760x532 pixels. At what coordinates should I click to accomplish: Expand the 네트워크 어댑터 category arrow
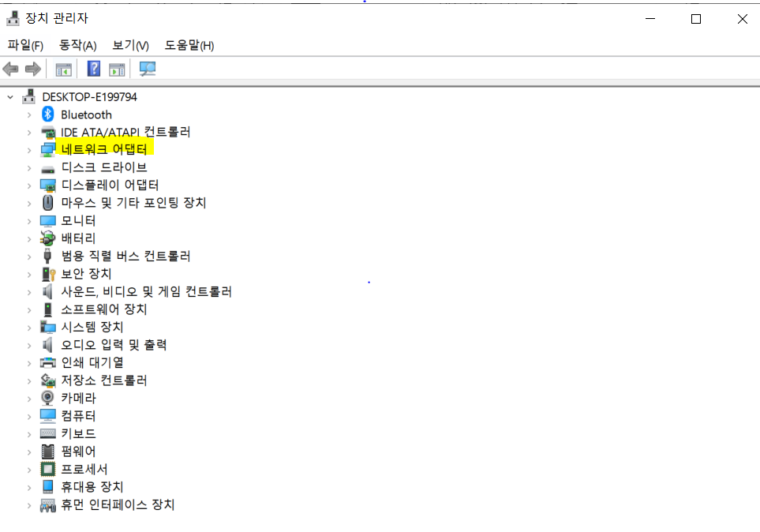click(x=29, y=150)
